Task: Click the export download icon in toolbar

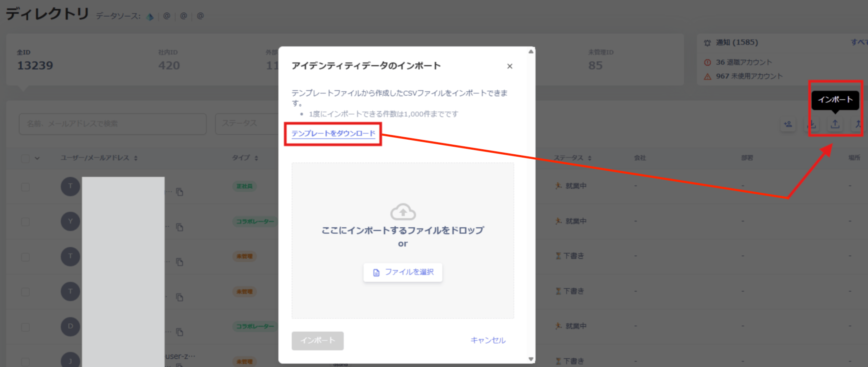Action: click(812, 124)
